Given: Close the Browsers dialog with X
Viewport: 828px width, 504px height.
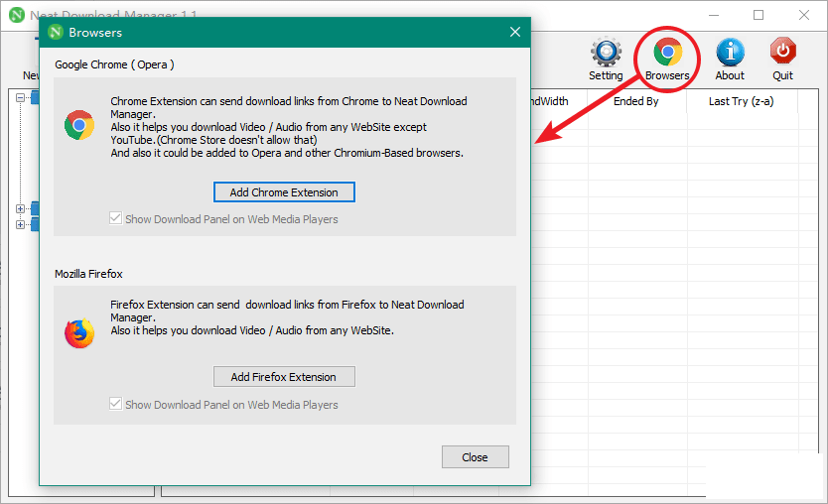Looking at the screenshot, I should [x=515, y=32].
